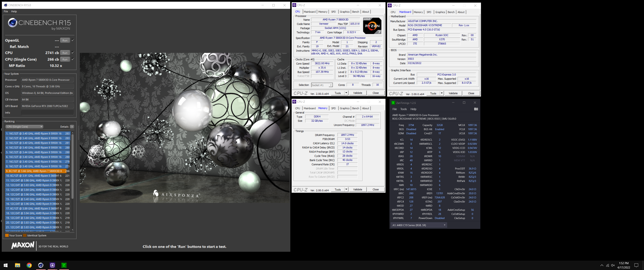Open About tab in Memory window

(x=365, y=108)
